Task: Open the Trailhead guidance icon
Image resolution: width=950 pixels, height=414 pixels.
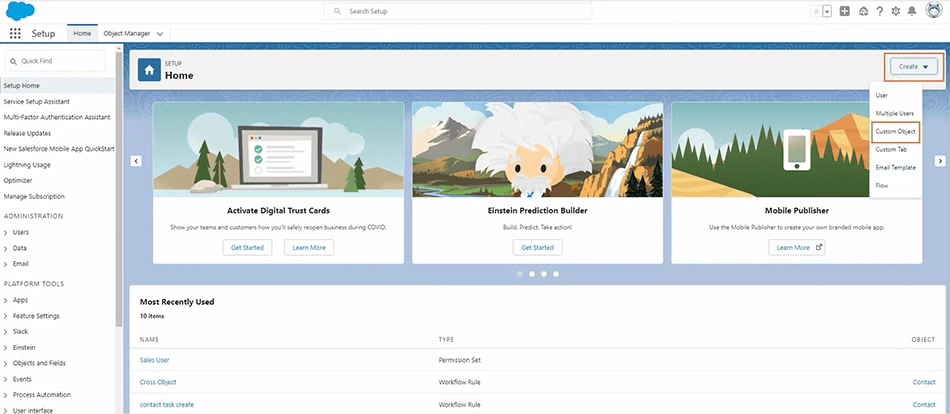Action: 863,12
